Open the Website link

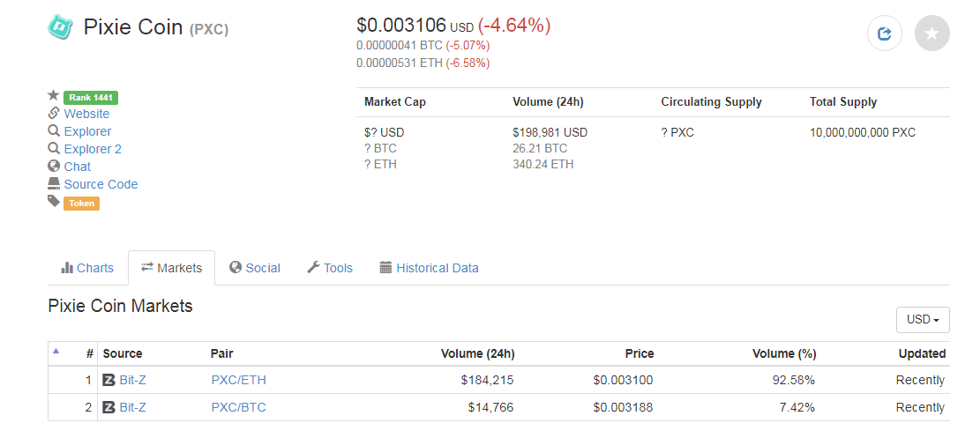pos(86,114)
